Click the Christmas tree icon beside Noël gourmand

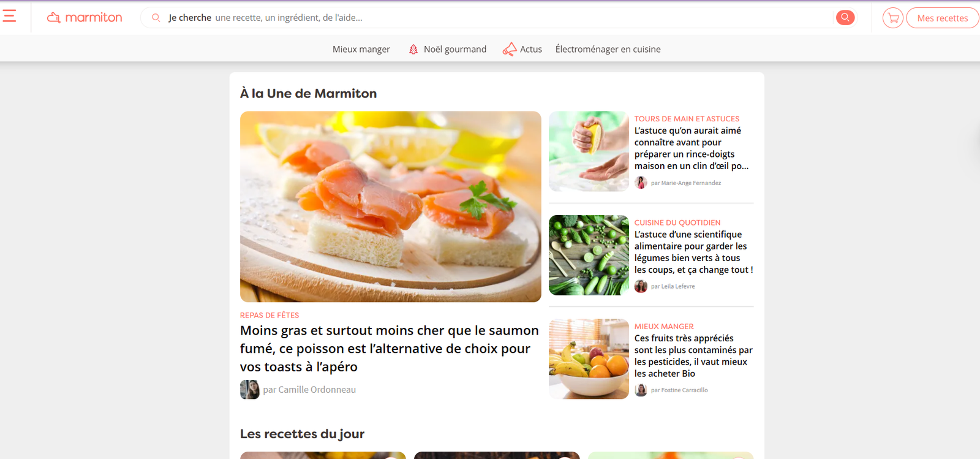413,49
